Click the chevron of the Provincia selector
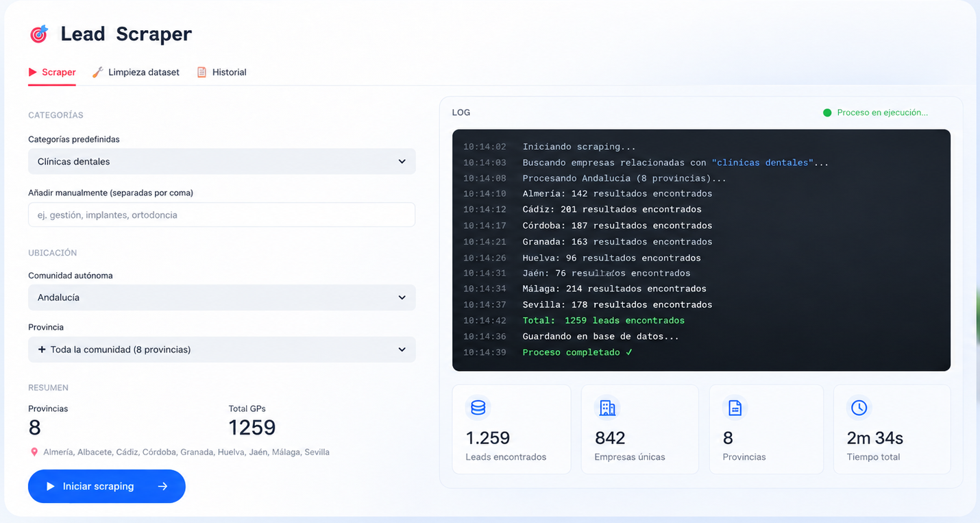Image resolution: width=980 pixels, height=523 pixels. pyautogui.click(x=402, y=350)
